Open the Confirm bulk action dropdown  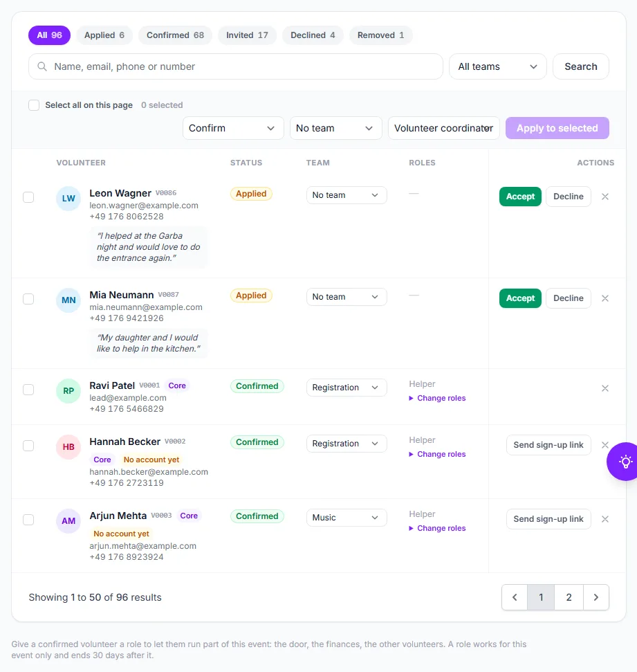point(233,128)
